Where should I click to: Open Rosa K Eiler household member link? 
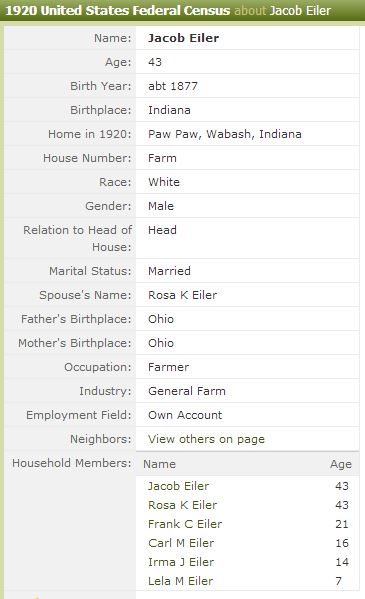pyautogui.click(x=182, y=505)
